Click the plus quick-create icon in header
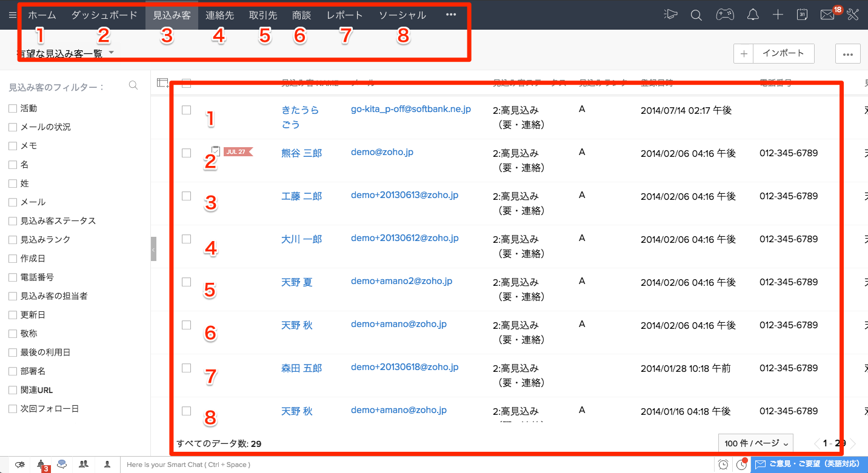 778,15
